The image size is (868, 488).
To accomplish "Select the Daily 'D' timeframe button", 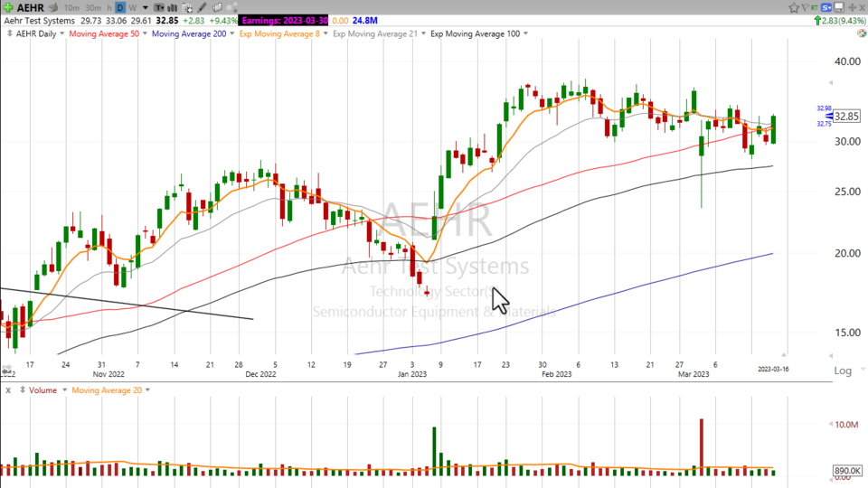I will click(120, 8).
